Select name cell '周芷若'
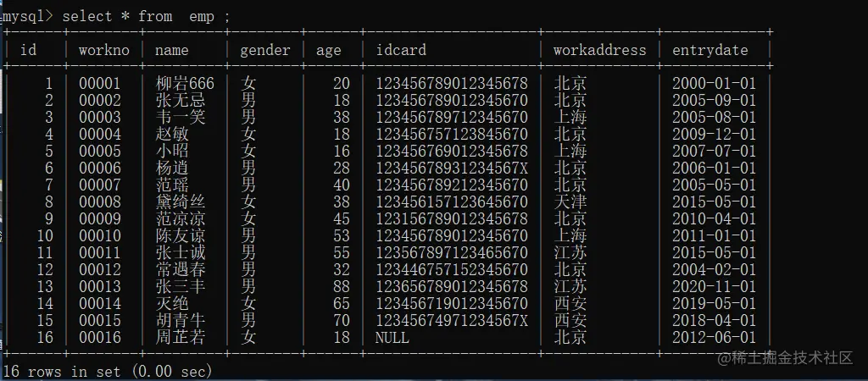868x381 pixels. pyautogui.click(x=181, y=337)
